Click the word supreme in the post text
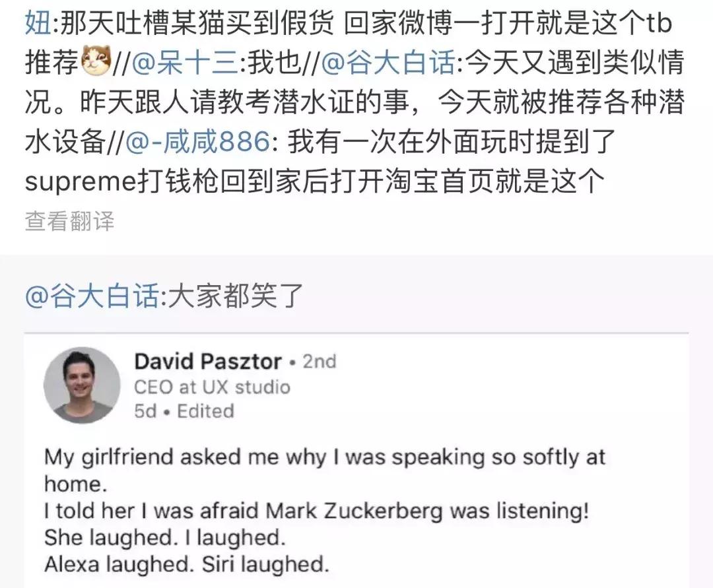Image resolution: width=713 pixels, height=588 pixels. [81, 180]
